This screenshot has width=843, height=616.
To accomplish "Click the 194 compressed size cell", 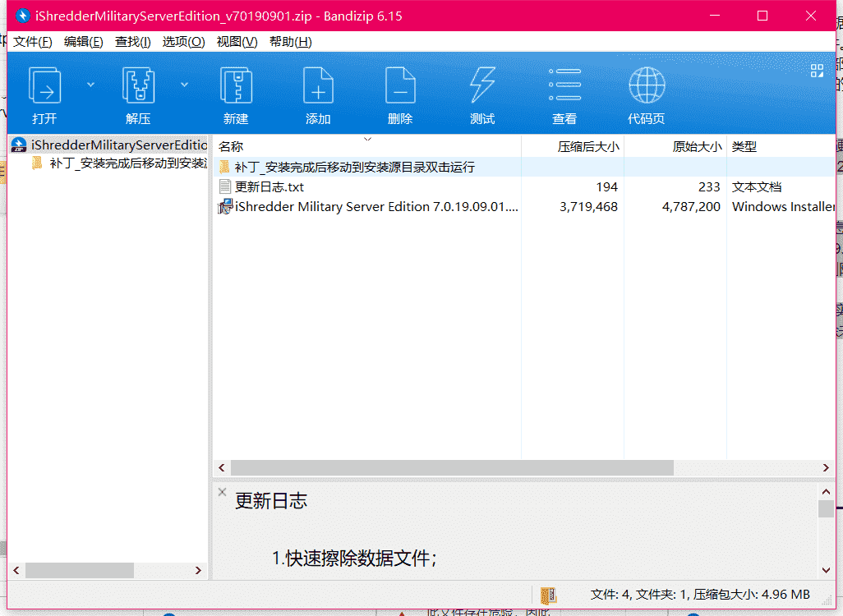I will (606, 187).
